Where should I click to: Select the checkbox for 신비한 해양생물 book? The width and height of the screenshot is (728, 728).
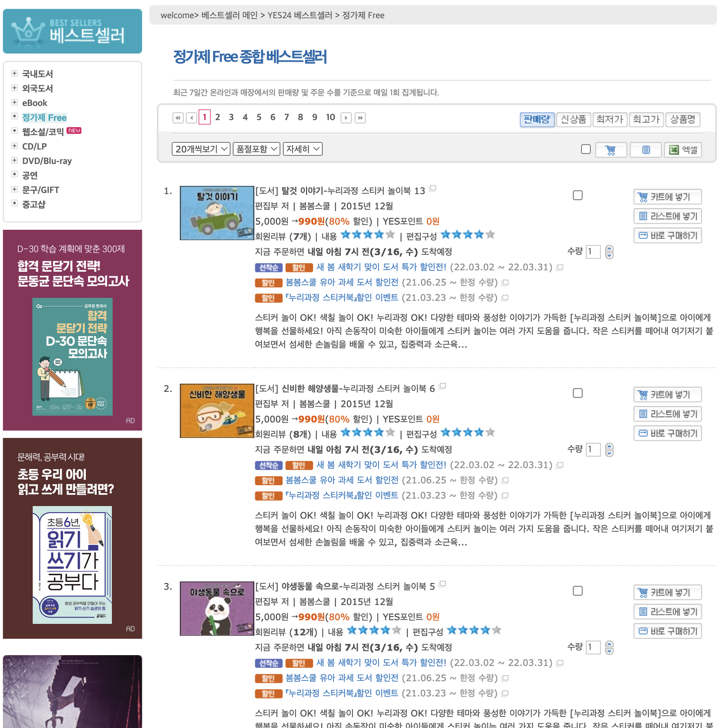tap(578, 394)
